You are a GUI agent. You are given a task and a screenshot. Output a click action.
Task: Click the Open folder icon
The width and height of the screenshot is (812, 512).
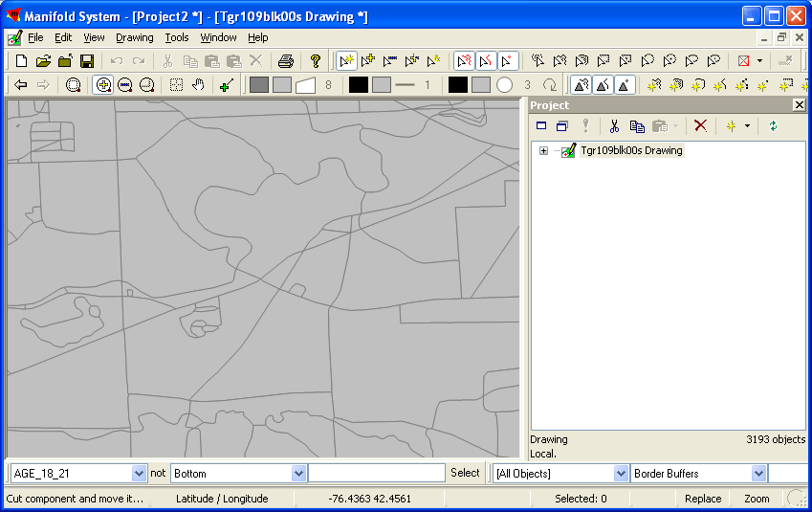click(x=43, y=61)
